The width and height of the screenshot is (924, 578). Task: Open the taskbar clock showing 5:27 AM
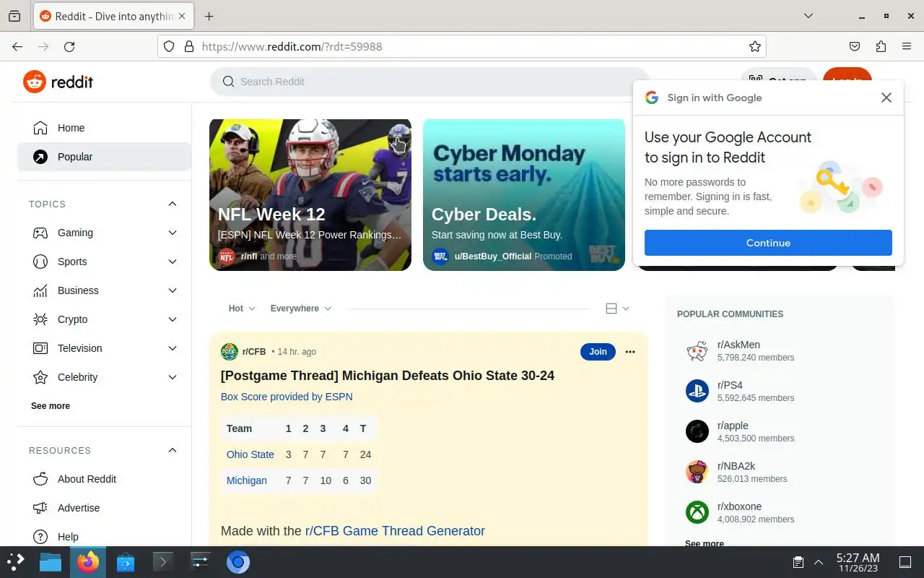tap(858, 562)
